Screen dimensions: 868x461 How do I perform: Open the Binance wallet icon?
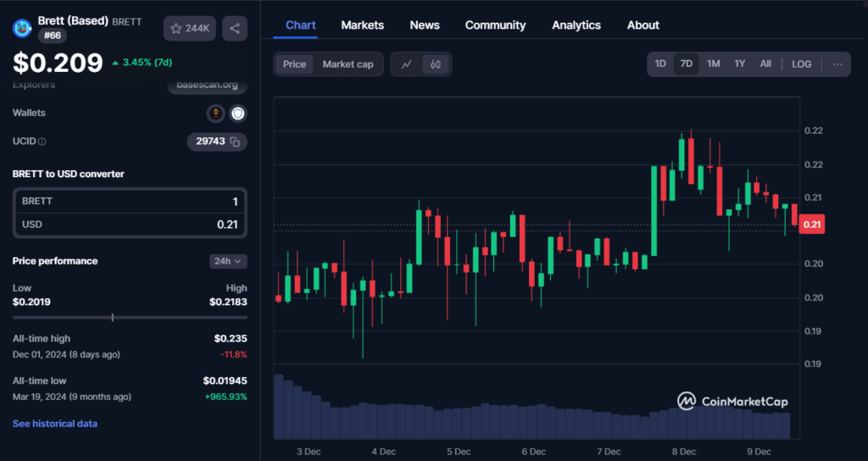click(215, 114)
